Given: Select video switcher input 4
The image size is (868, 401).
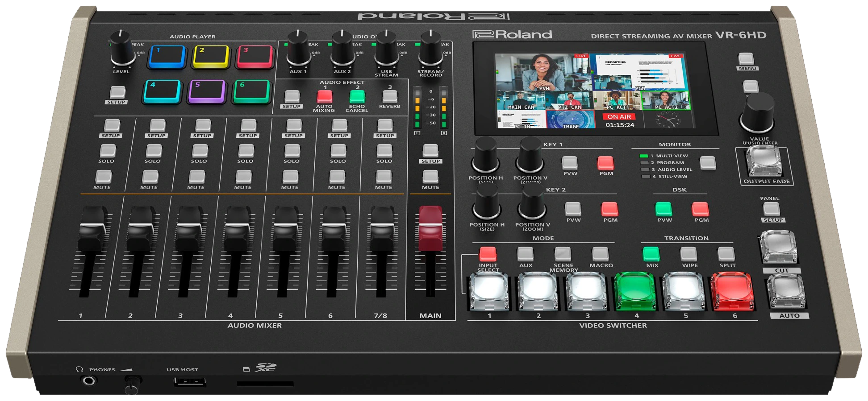Looking at the screenshot, I should pyautogui.click(x=635, y=291).
